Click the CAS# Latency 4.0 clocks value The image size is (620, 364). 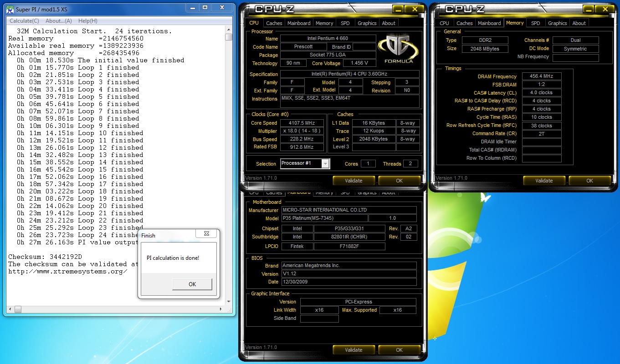coord(542,93)
